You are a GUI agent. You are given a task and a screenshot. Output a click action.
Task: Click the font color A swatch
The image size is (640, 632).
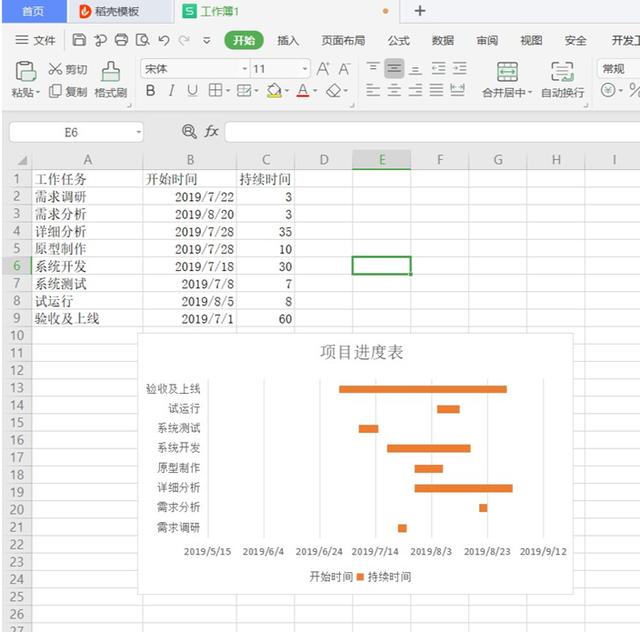click(302, 90)
